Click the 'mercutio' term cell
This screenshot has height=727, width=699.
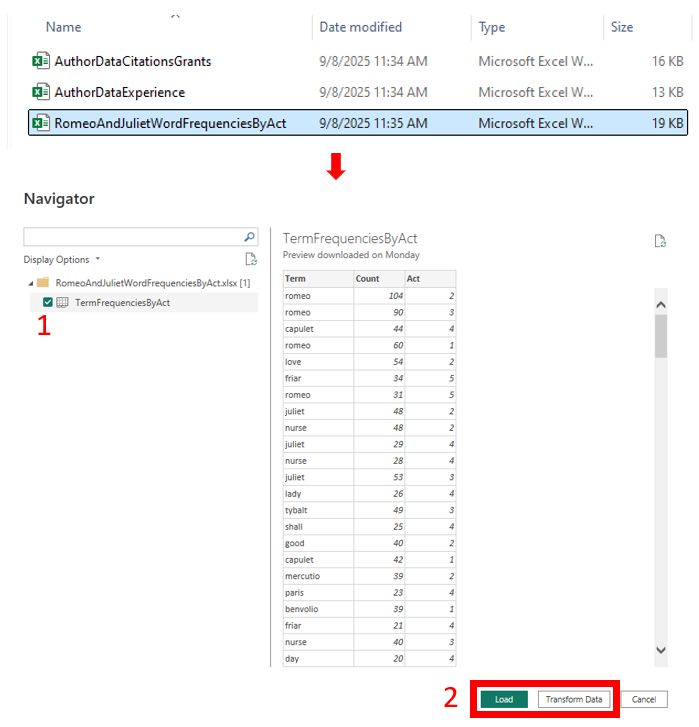pos(318,576)
